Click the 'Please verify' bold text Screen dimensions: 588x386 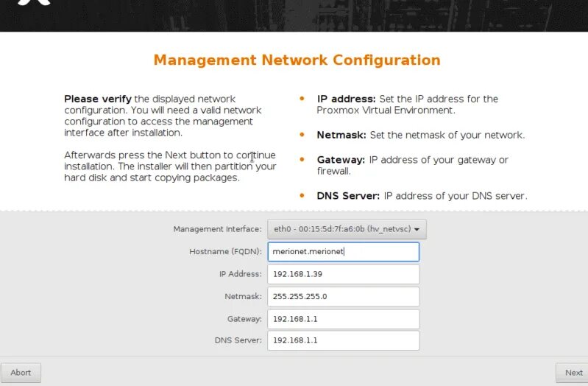click(x=97, y=99)
